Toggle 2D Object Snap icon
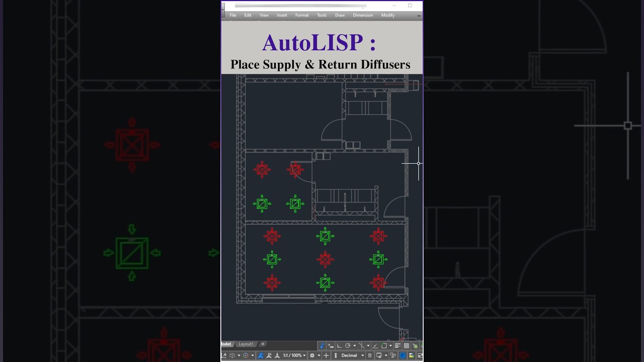Screen dimensions: 644x362 tap(384, 346)
